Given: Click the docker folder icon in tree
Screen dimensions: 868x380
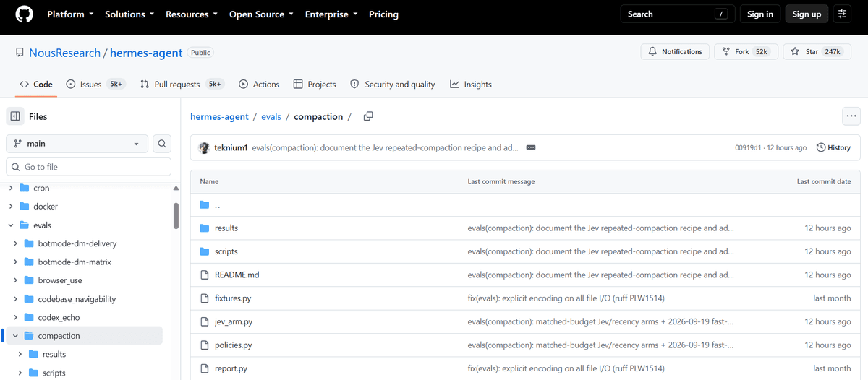Looking at the screenshot, I should (x=25, y=207).
